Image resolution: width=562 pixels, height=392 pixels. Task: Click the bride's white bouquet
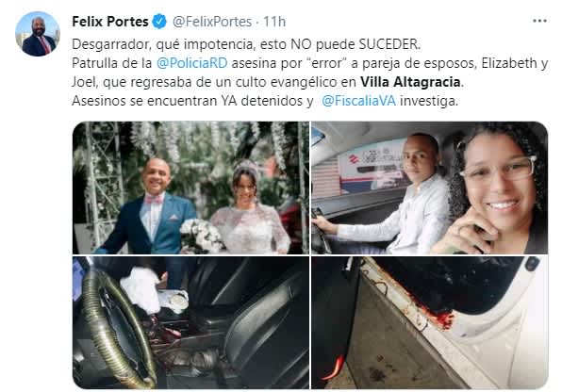tap(202, 236)
